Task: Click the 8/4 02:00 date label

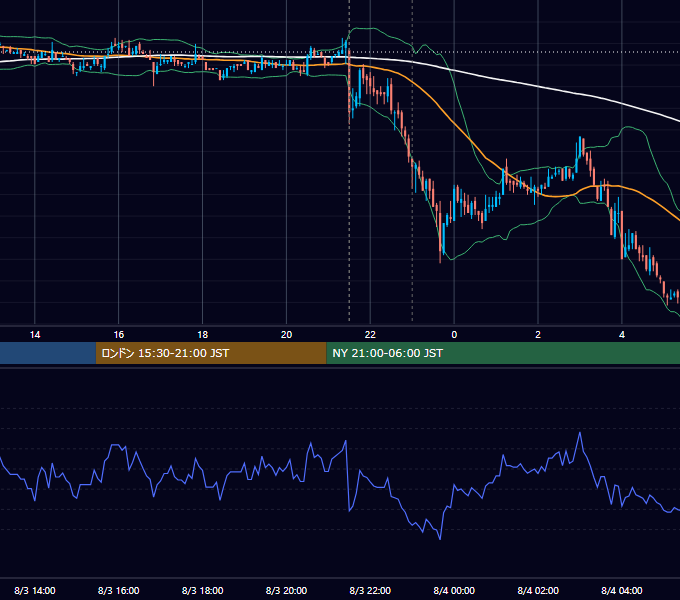Action: (x=538, y=590)
